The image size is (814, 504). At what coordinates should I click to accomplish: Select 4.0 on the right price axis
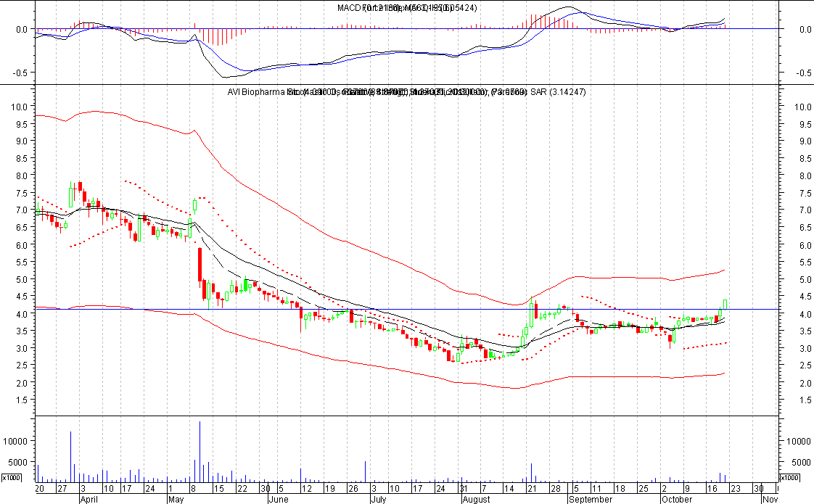pos(805,314)
